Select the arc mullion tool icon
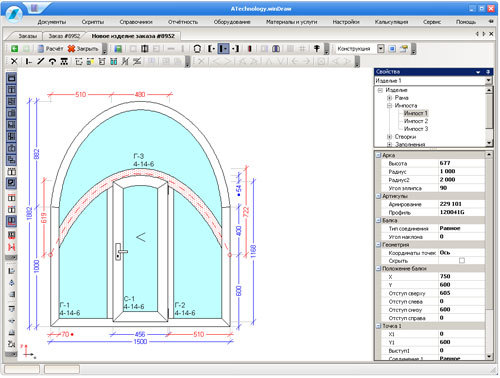Screen dimensions: 500x378 point(52,61)
